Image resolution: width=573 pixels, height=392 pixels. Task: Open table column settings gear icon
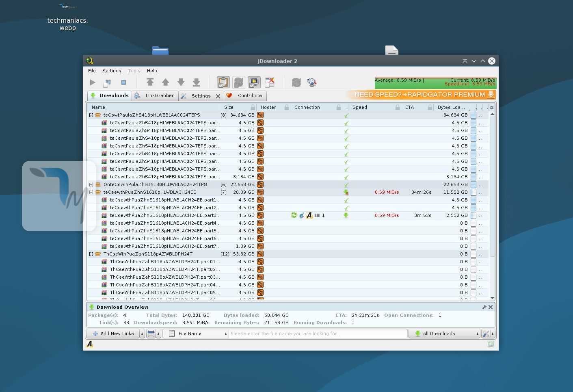pyautogui.click(x=492, y=108)
